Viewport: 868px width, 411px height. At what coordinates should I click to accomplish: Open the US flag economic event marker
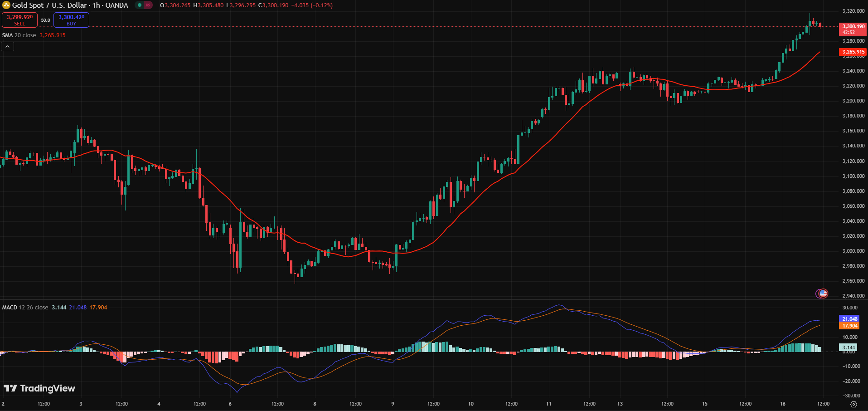click(x=823, y=294)
